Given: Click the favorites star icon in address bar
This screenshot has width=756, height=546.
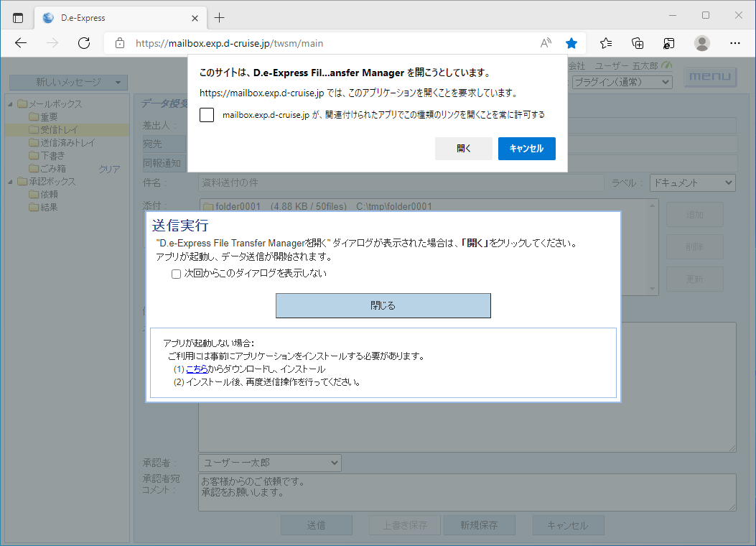Looking at the screenshot, I should tap(571, 43).
